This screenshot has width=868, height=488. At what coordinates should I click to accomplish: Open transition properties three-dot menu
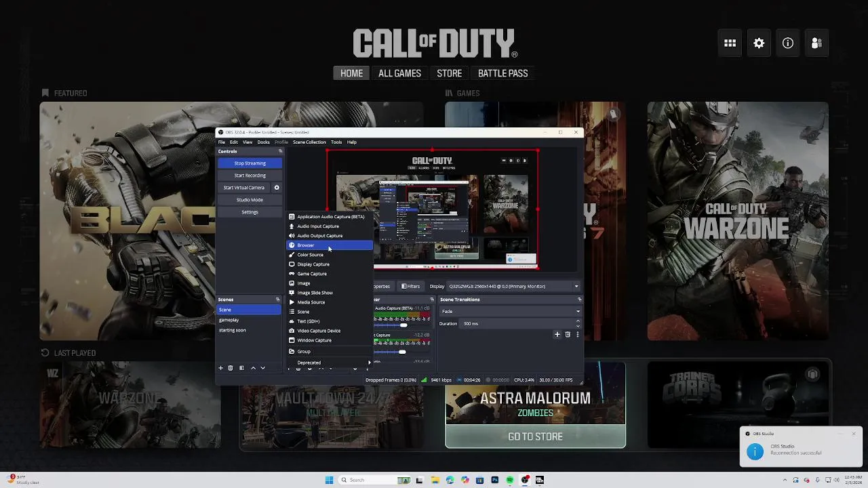[x=577, y=334]
